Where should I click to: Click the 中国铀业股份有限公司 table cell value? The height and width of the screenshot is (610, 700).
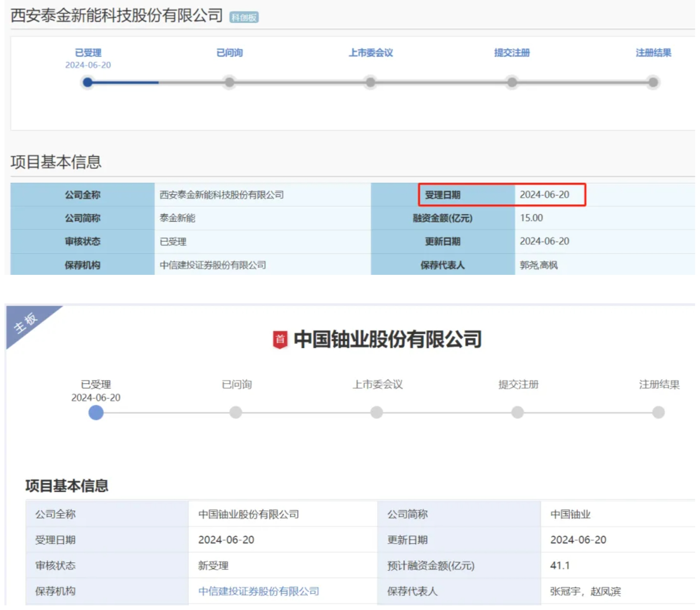[249, 514]
